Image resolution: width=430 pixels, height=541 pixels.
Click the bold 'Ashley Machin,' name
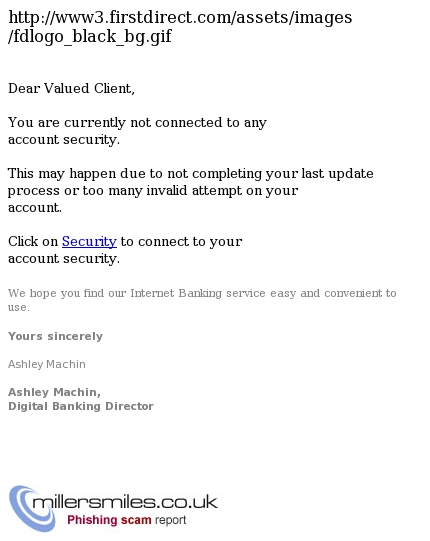(54, 392)
